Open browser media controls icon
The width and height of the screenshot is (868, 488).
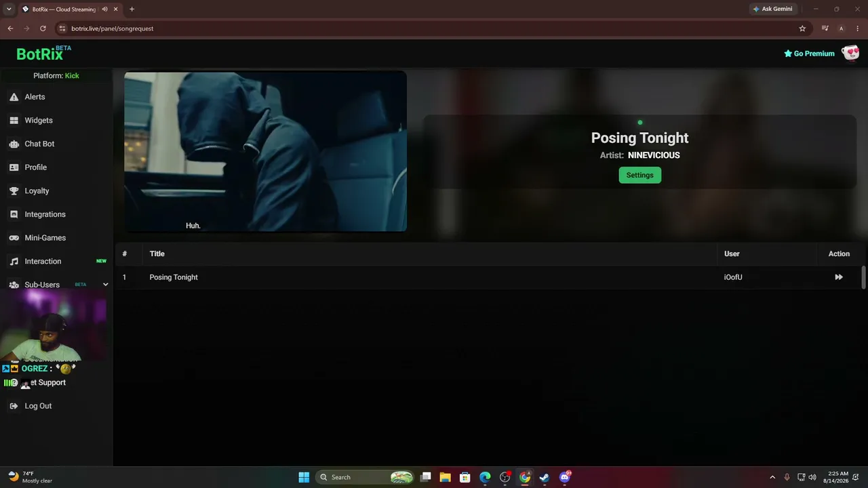click(825, 28)
